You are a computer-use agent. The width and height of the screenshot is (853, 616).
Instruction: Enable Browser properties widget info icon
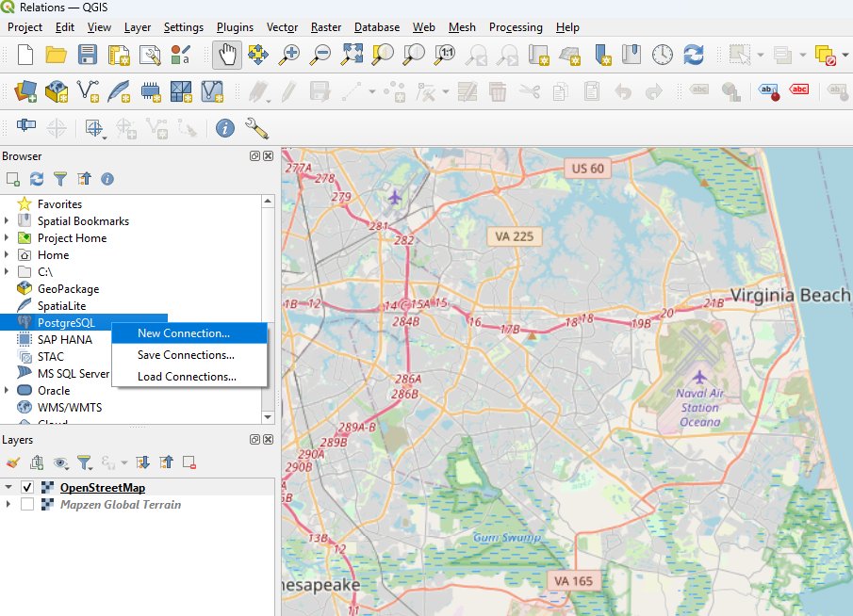(x=107, y=179)
